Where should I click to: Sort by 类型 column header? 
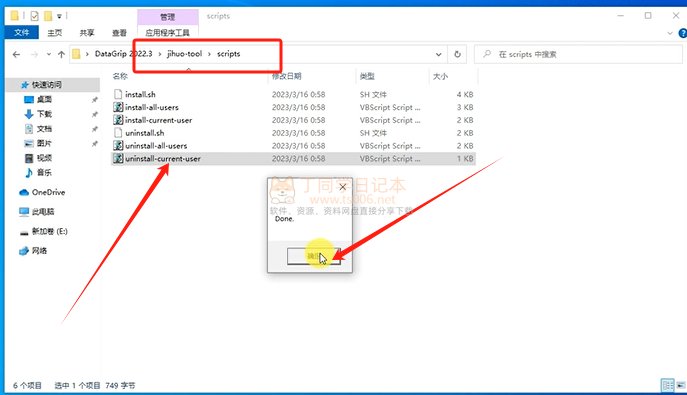click(367, 76)
